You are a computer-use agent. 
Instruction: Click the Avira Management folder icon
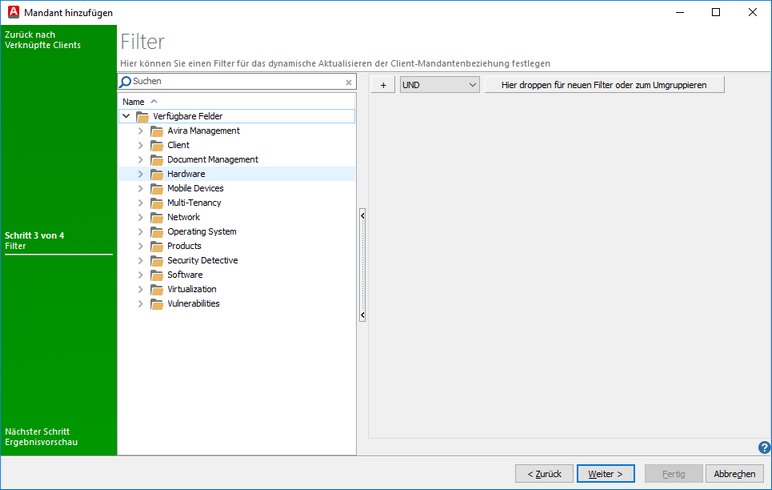coord(156,131)
